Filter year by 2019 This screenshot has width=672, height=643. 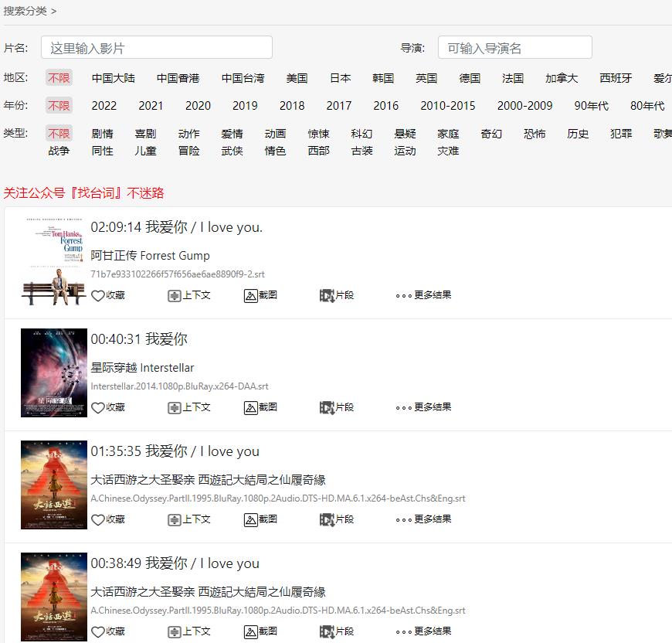coord(245,105)
